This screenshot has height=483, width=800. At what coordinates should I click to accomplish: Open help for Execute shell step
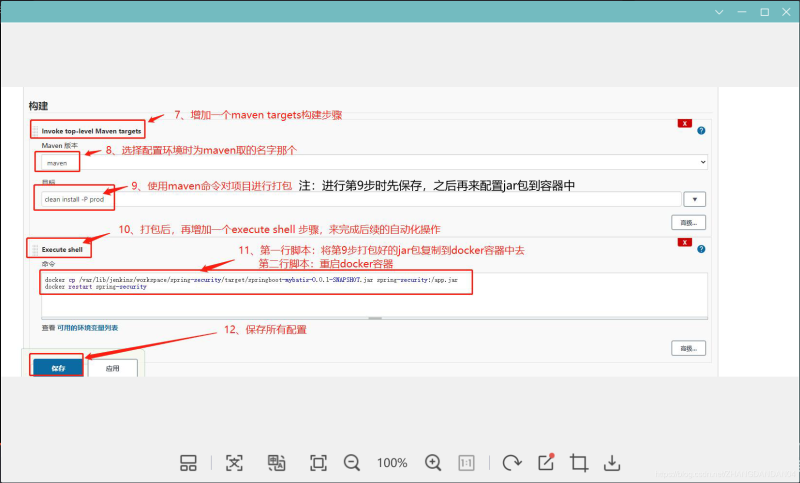[x=702, y=249]
